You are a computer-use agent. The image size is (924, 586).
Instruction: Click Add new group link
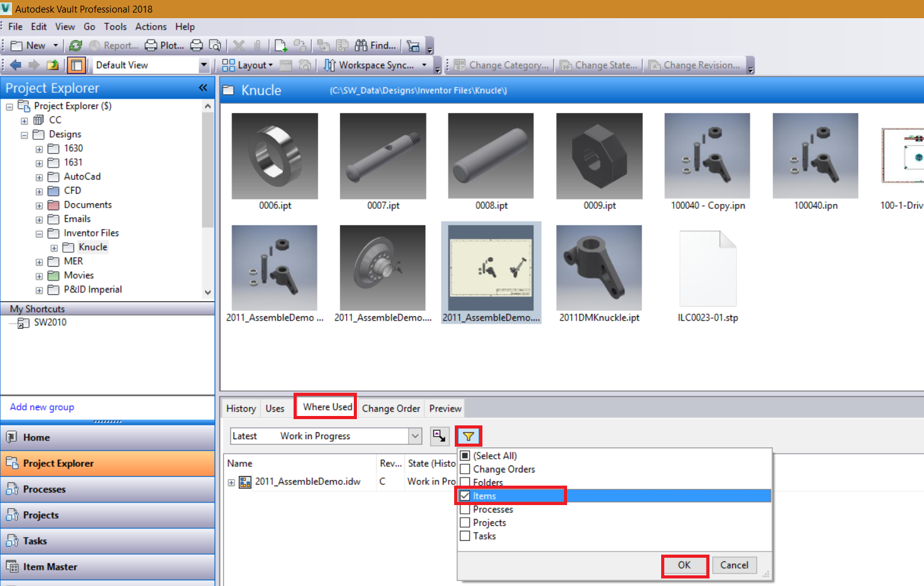(x=42, y=407)
